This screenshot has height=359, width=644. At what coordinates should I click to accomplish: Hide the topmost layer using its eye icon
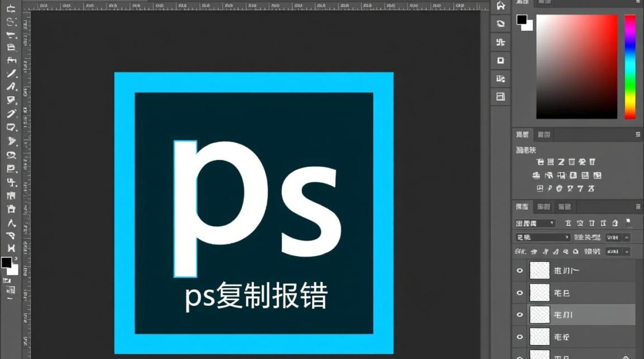[519, 271]
